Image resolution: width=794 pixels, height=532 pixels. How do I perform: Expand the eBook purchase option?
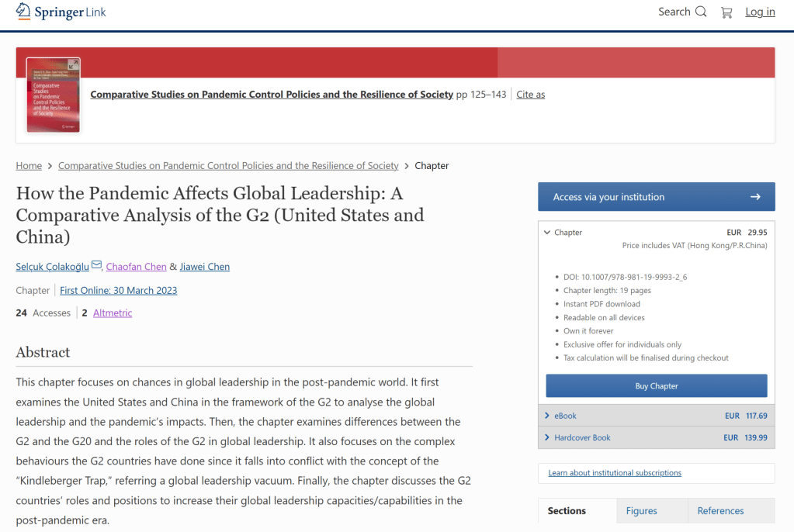coord(547,416)
